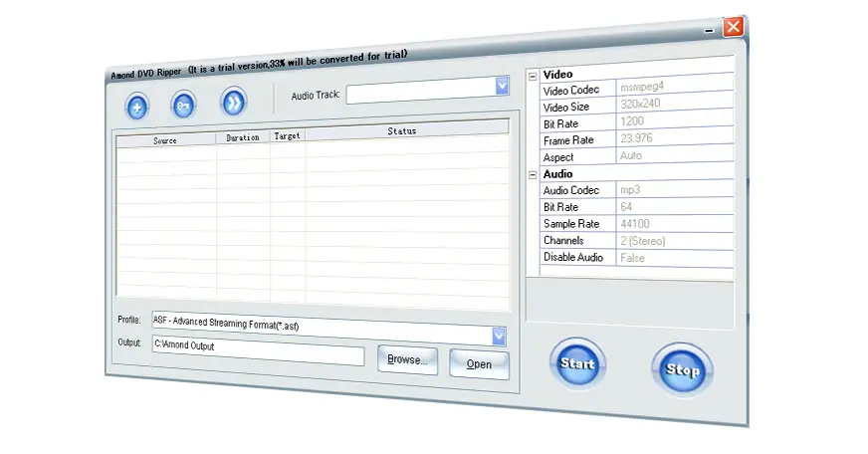
Task: Click the round Start button
Action: click(577, 363)
